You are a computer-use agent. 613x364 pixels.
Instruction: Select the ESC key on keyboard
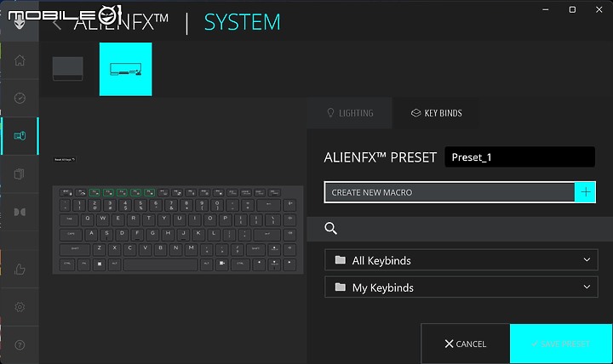click(66, 192)
